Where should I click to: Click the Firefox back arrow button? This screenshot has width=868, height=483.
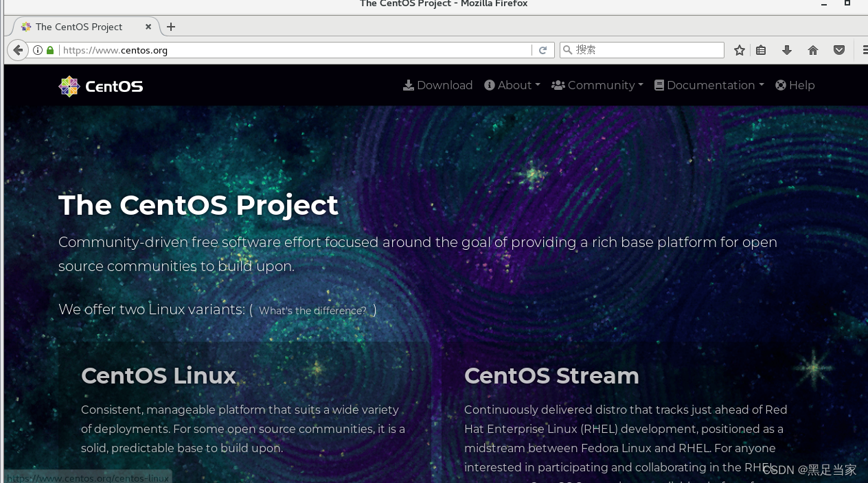tap(18, 50)
